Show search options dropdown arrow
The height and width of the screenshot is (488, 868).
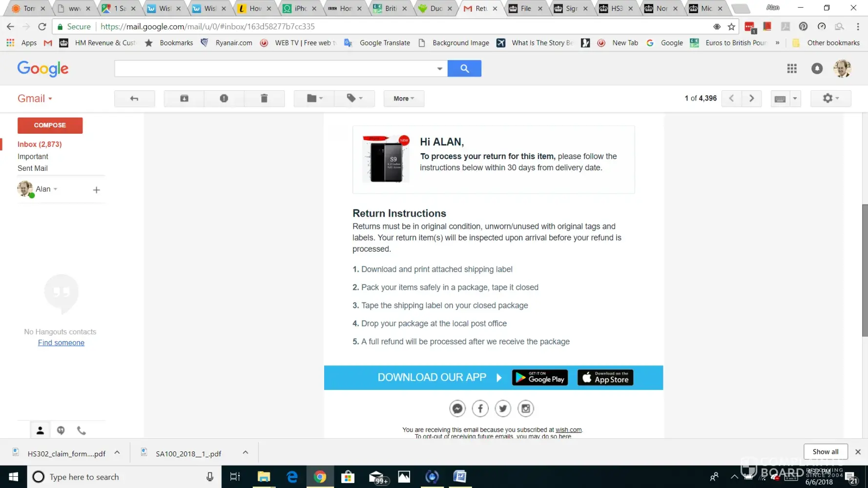click(439, 69)
